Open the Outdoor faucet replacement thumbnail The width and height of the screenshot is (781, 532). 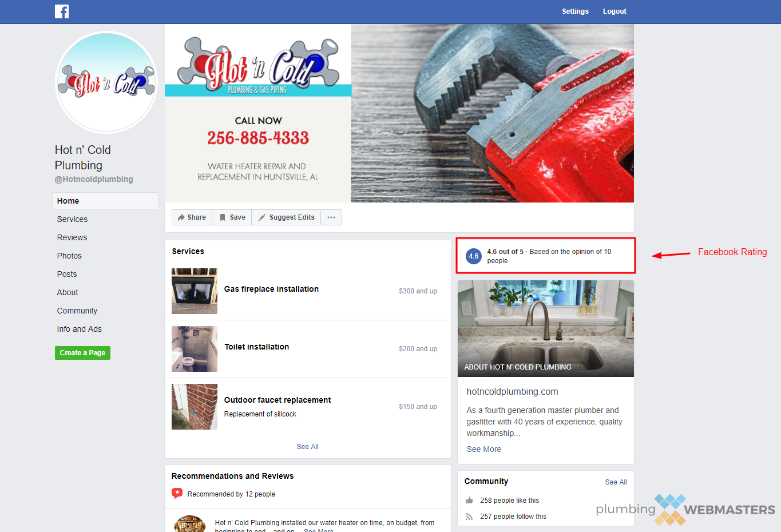[195, 407]
